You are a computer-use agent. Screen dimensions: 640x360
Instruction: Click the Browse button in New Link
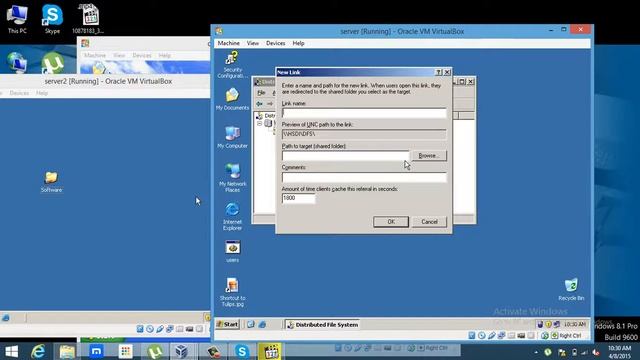(x=429, y=156)
